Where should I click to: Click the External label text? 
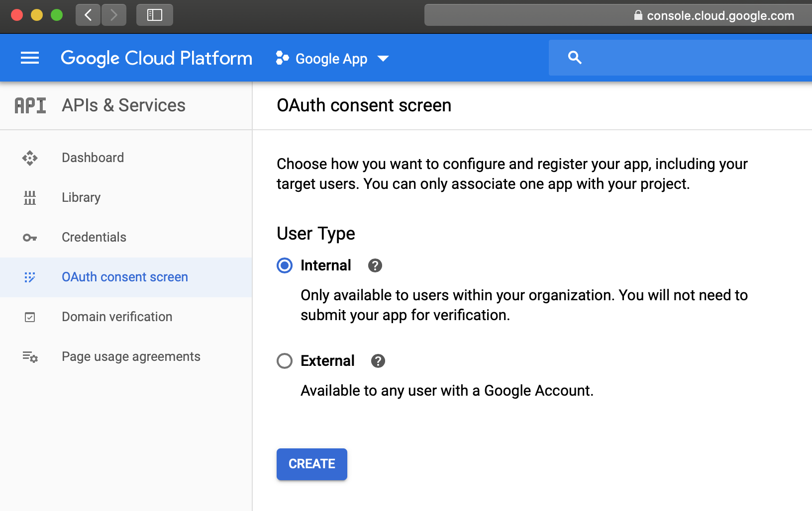327,361
